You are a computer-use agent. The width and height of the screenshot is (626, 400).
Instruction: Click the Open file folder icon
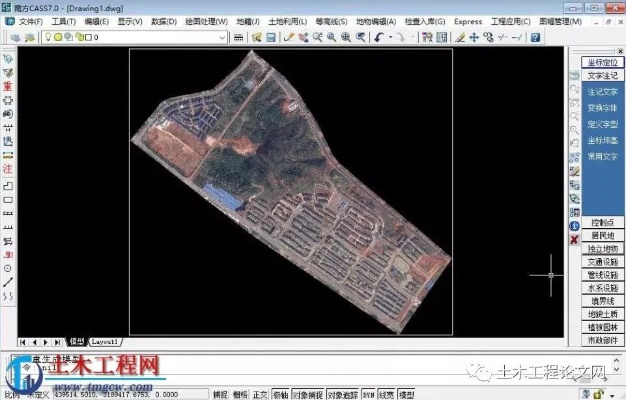(x=256, y=37)
